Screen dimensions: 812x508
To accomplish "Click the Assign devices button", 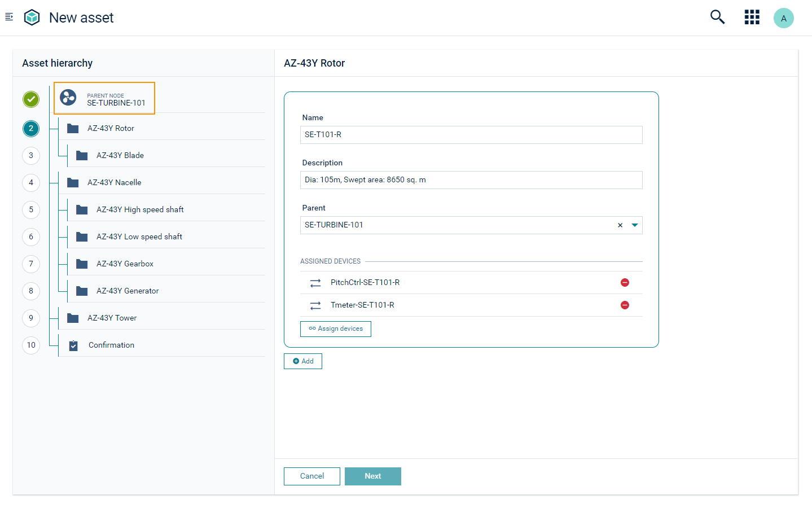I will [x=336, y=329].
